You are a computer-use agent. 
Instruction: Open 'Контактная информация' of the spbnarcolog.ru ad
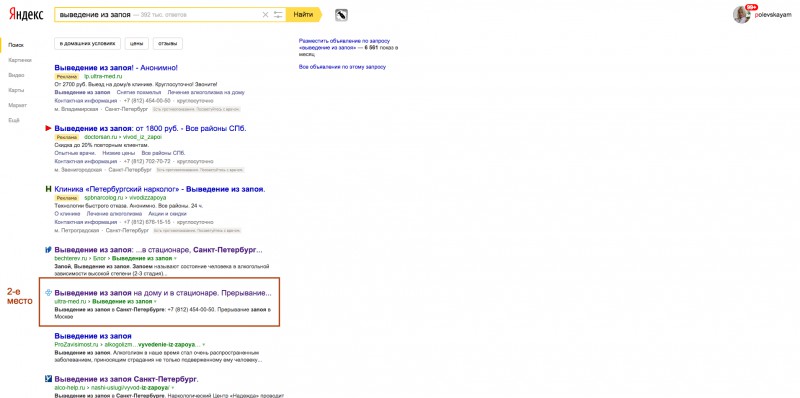point(86,222)
